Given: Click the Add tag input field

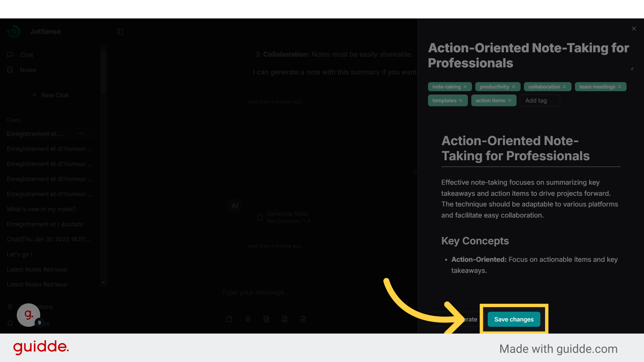Looking at the screenshot, I should (x=540, y=100).
